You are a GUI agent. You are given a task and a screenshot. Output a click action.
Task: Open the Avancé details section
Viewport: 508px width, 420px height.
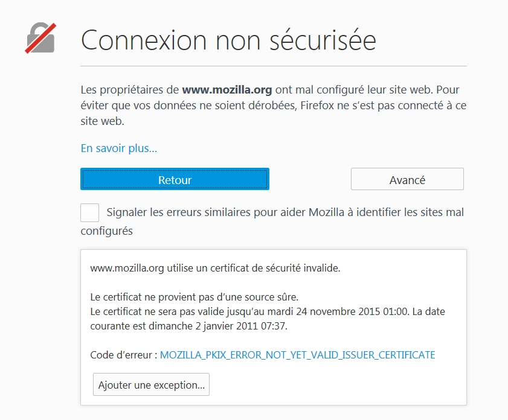point(407,179)
